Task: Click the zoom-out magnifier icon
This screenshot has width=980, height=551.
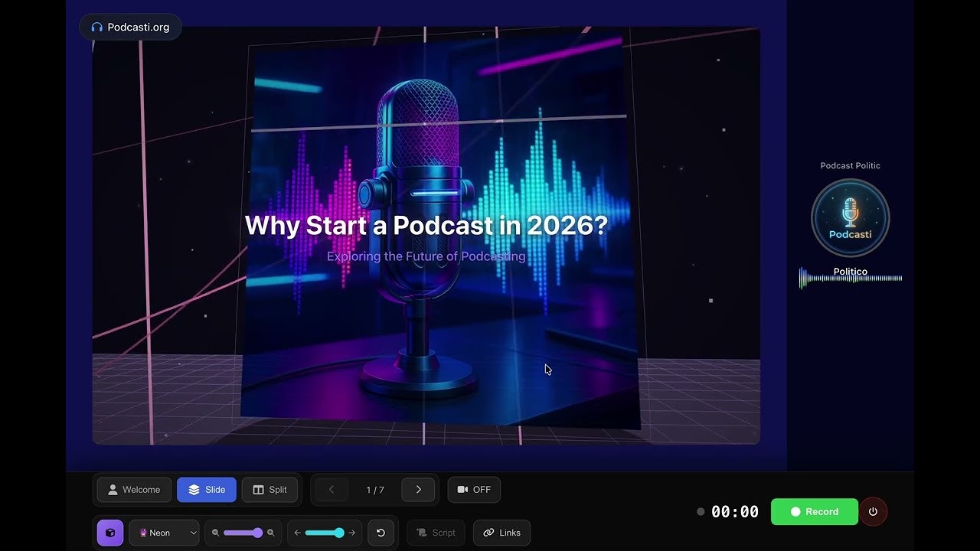Action: 215,533
